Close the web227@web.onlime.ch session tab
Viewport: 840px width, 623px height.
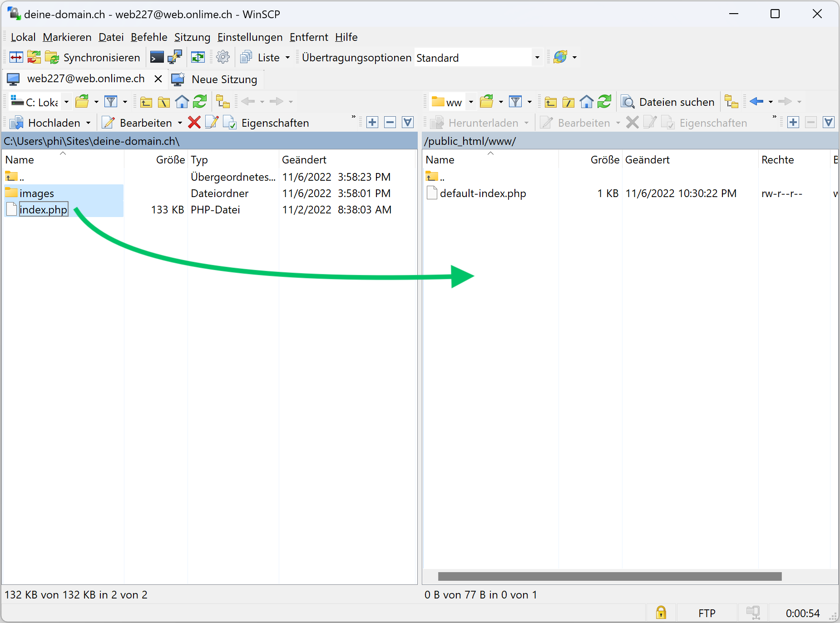(158, 79)
